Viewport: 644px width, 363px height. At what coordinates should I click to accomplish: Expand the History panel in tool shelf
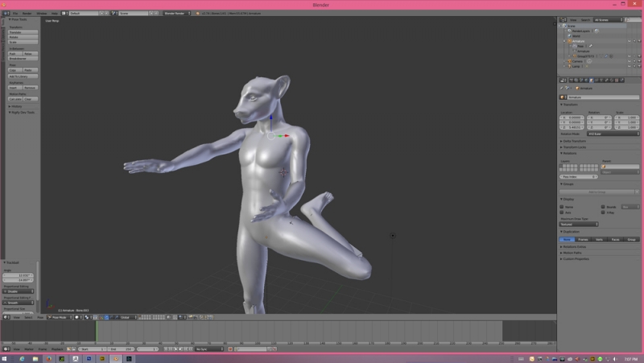click(x=16, y=106)
